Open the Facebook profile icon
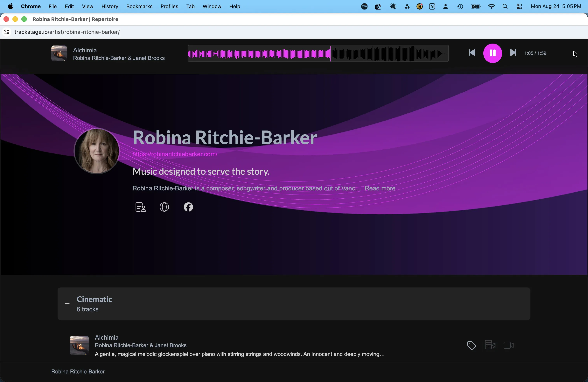The width and height of the screenshot is (588, 382). coord(188,207)
